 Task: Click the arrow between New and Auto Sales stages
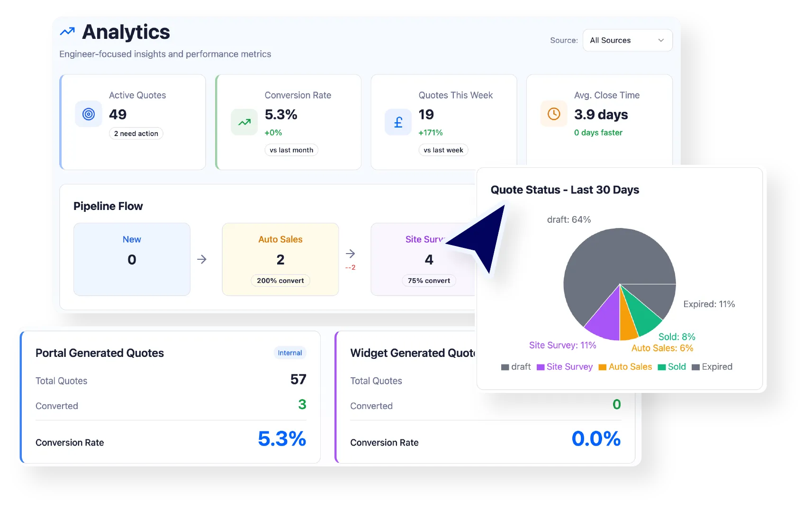pos(202,259)
